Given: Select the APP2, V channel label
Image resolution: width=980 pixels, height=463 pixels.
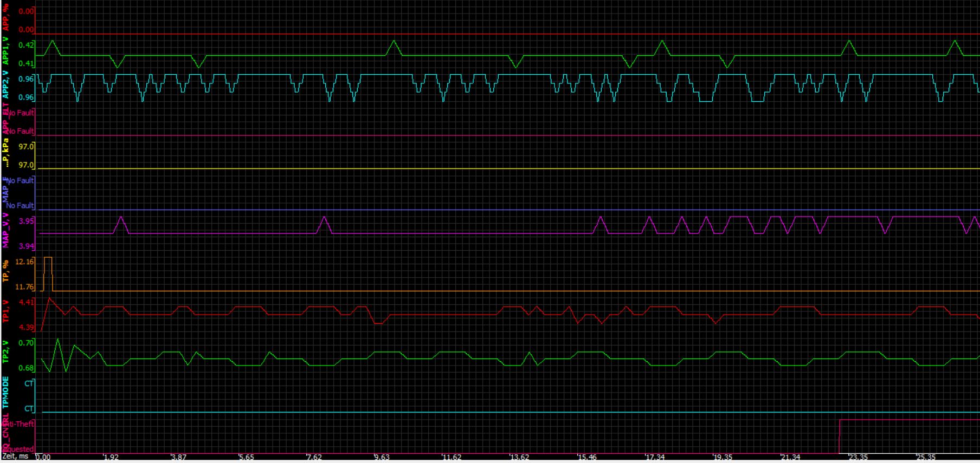Looking at the screenshot, I should 6,85.
